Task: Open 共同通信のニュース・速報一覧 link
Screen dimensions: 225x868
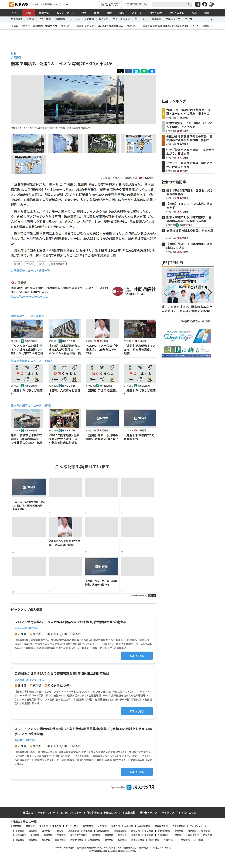Action: click(x=30, y=271)
